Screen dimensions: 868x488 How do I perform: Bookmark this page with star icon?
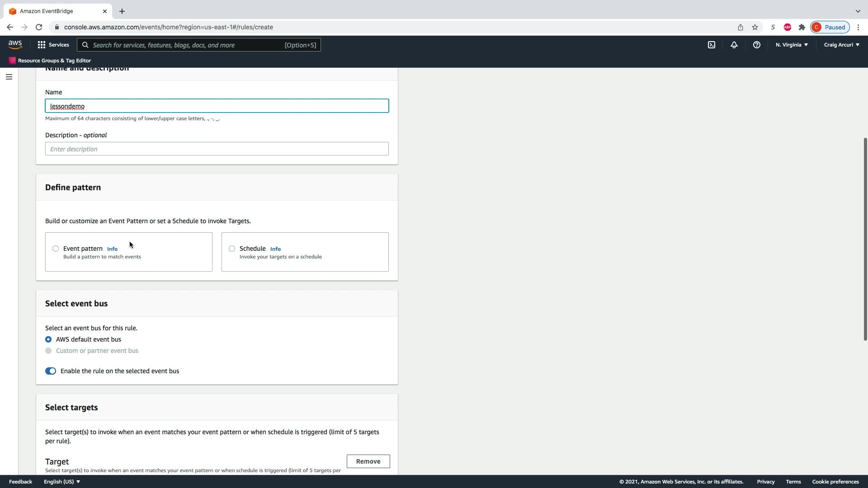(x=755, y=27)
